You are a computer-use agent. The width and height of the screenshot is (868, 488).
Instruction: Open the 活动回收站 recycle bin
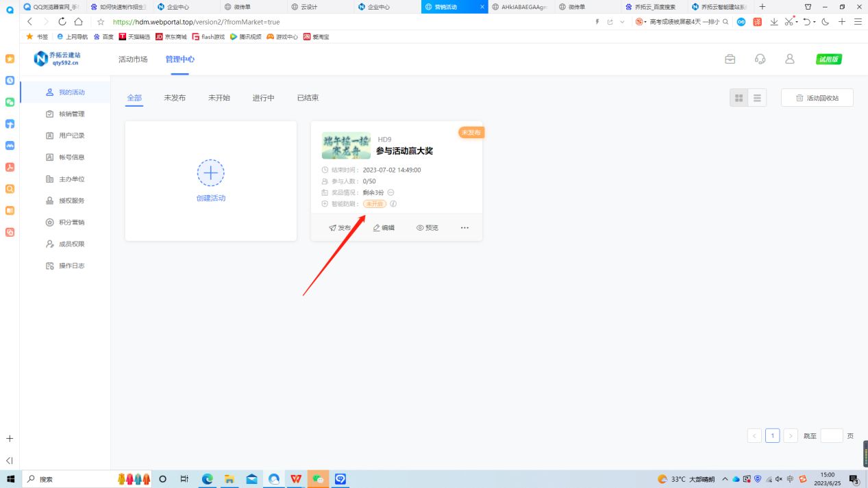[x=816, y=97]
